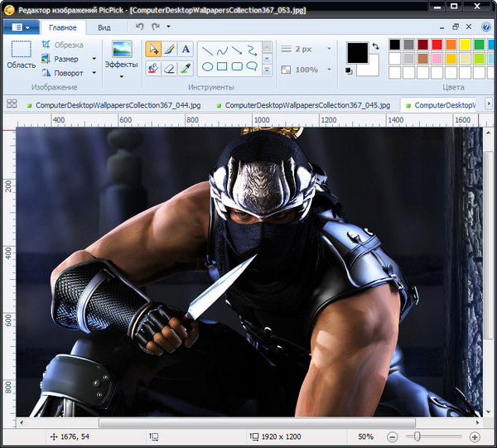
Task: Select the Text tool (A)
Action: pyautogui.click(x=186, y=49)
